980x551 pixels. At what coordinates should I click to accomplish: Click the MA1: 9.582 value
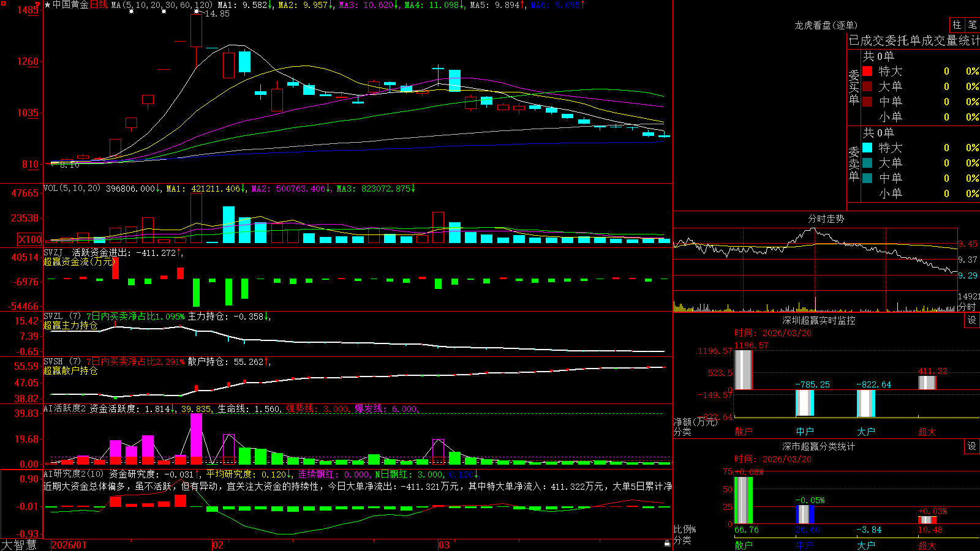tap(246, 5)
